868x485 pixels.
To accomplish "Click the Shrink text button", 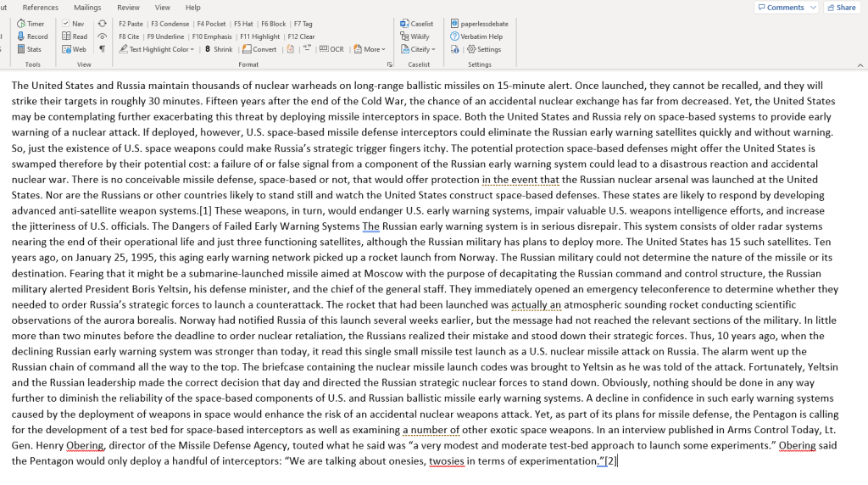I will (x=219, y=49).
